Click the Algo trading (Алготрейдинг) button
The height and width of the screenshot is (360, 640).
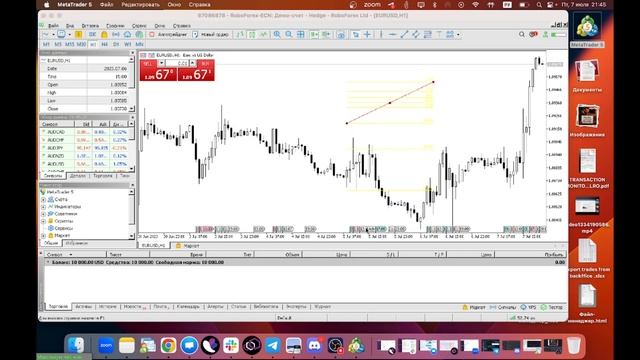(x=168, y=35)
